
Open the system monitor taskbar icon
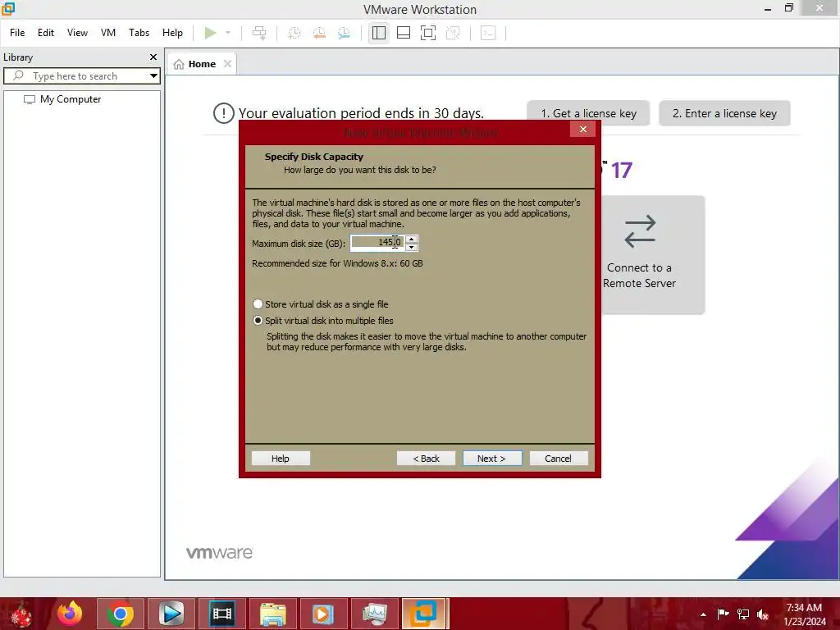pos(374,614)
